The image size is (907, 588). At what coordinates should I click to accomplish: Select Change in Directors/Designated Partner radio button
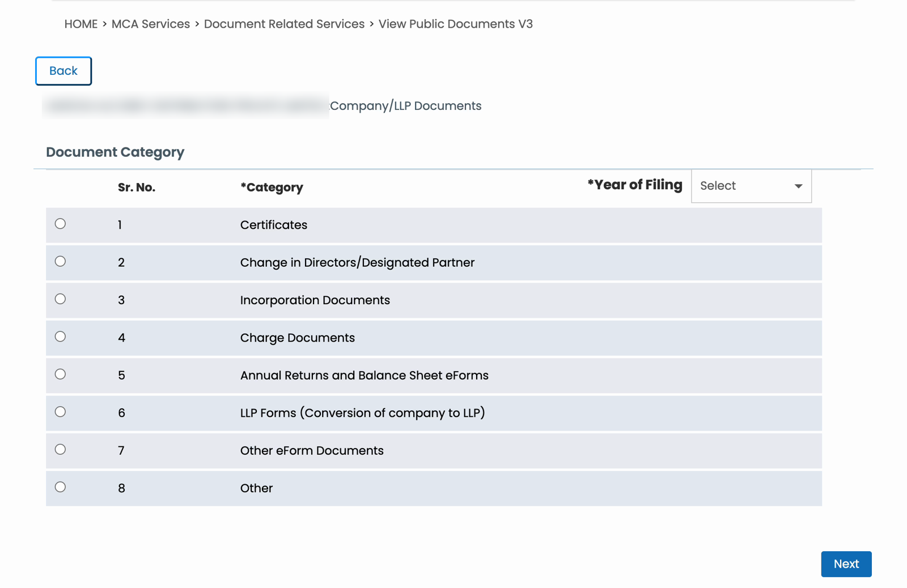(60, 261)
